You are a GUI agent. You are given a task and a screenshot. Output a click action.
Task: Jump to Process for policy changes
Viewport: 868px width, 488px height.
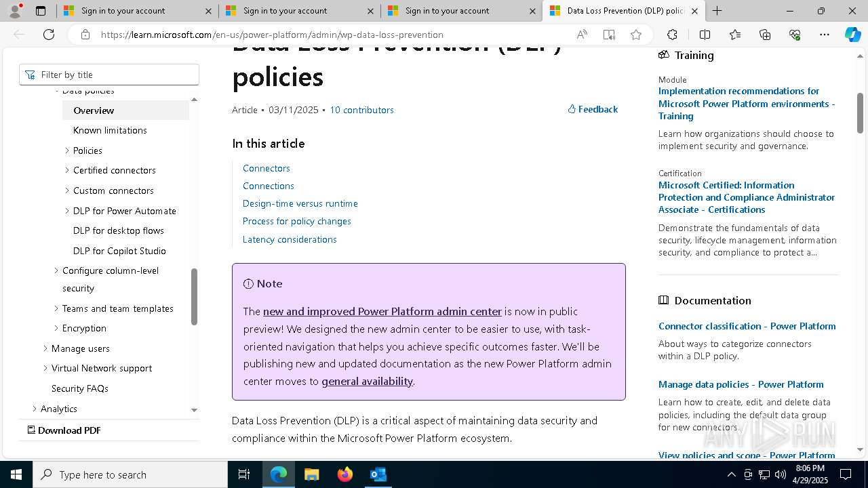[x=297, y=221]
